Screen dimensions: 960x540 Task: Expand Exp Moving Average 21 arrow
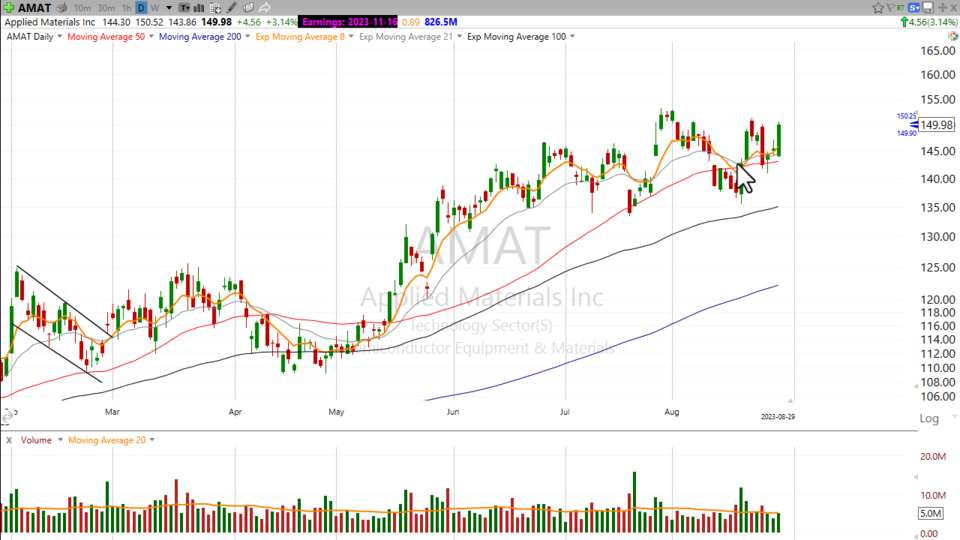[x=459, y=37]
